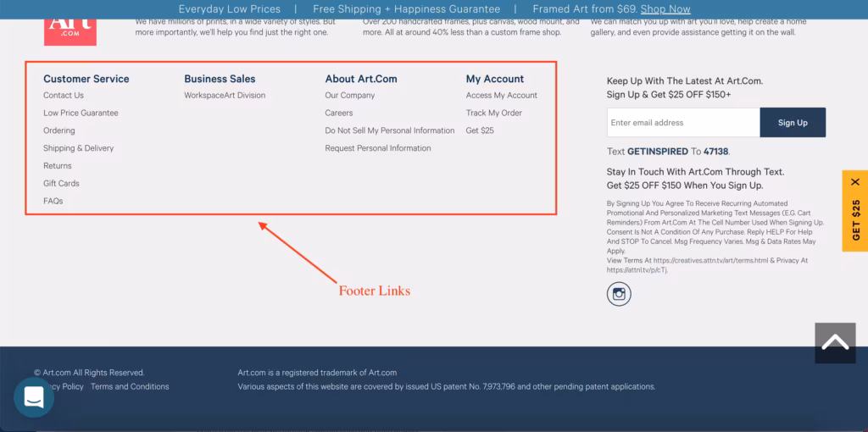
Task: Follow the Shop Now link in top banner
Action: click(665, 9)
